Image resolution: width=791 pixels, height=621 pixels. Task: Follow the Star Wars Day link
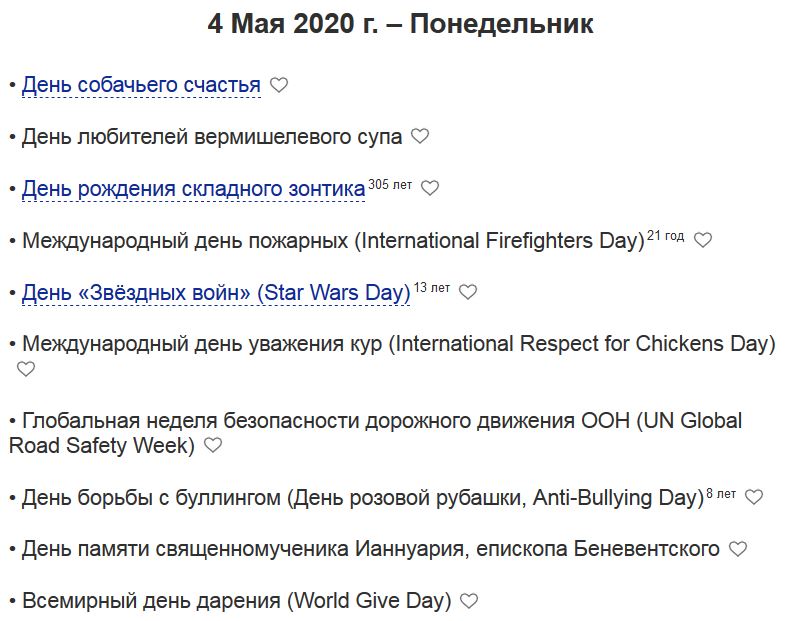(x=216, y=293)
